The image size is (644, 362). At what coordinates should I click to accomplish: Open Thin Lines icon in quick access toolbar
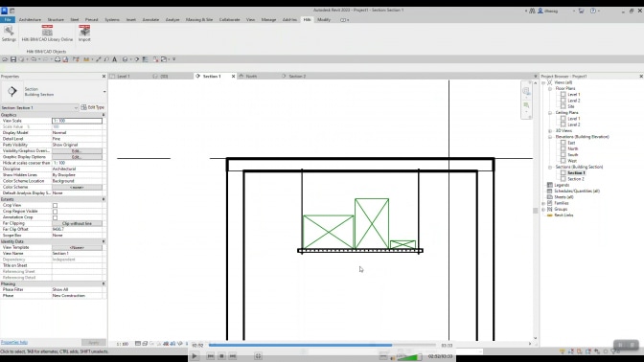pyautogui.click(x=146, y=59)
